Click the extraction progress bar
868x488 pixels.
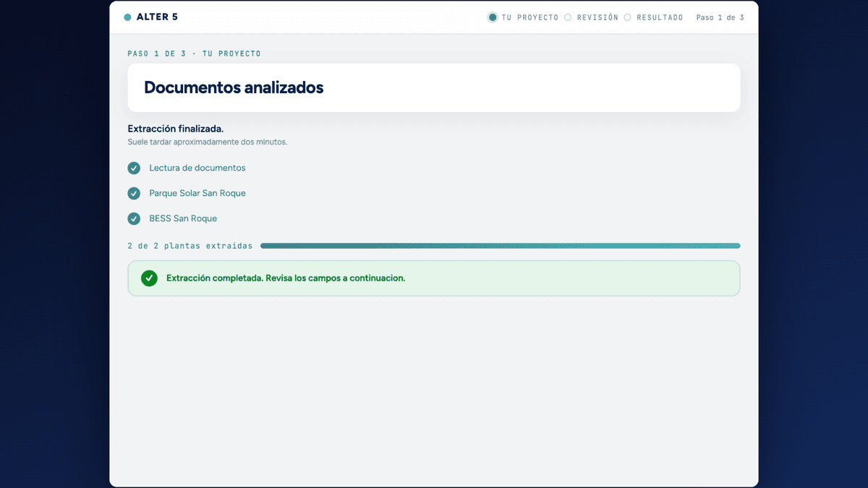pos(501,246)
